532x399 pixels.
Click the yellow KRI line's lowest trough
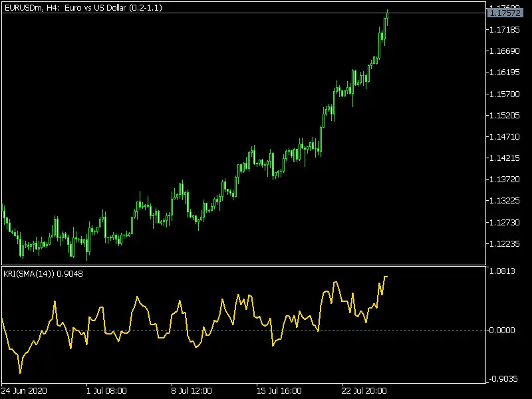click(21, 372)
